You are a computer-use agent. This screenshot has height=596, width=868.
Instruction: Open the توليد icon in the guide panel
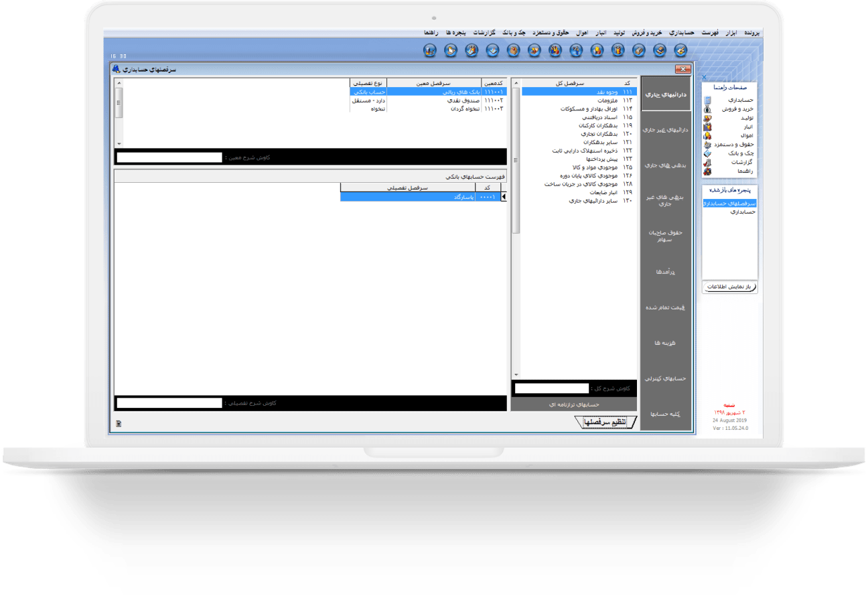coord(708,118)
